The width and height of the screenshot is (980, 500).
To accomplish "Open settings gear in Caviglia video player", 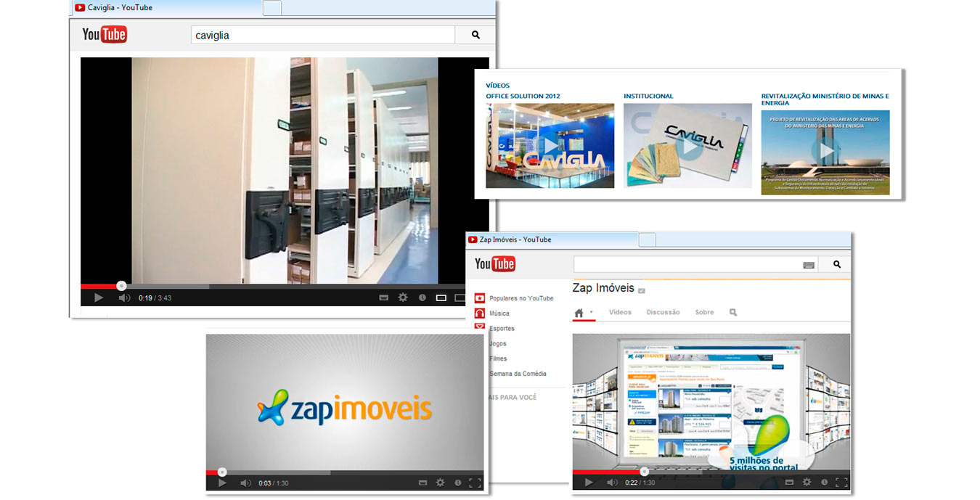I will [403, 298].
